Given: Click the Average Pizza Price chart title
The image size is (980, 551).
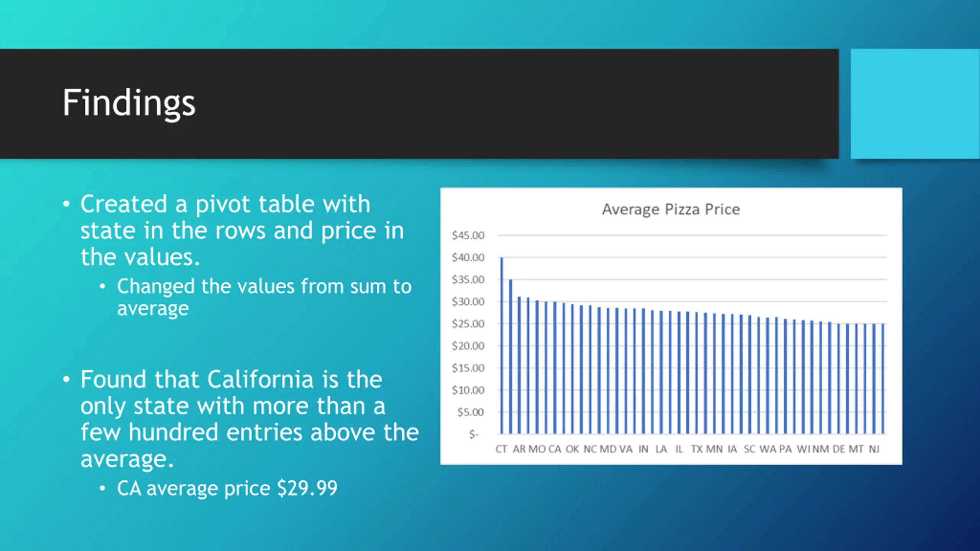Looking at the screenshot, I should pyautogui.click(x=671, y=209).
